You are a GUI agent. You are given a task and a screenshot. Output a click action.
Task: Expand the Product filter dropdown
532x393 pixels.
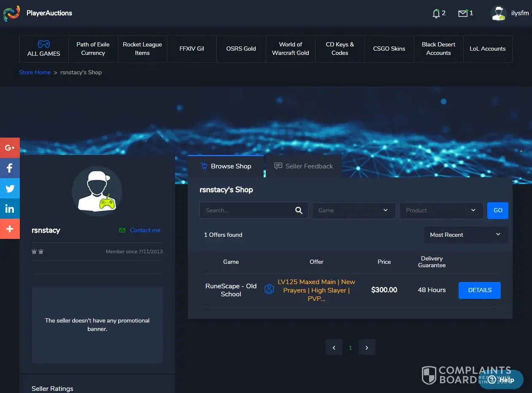point(441,211)
